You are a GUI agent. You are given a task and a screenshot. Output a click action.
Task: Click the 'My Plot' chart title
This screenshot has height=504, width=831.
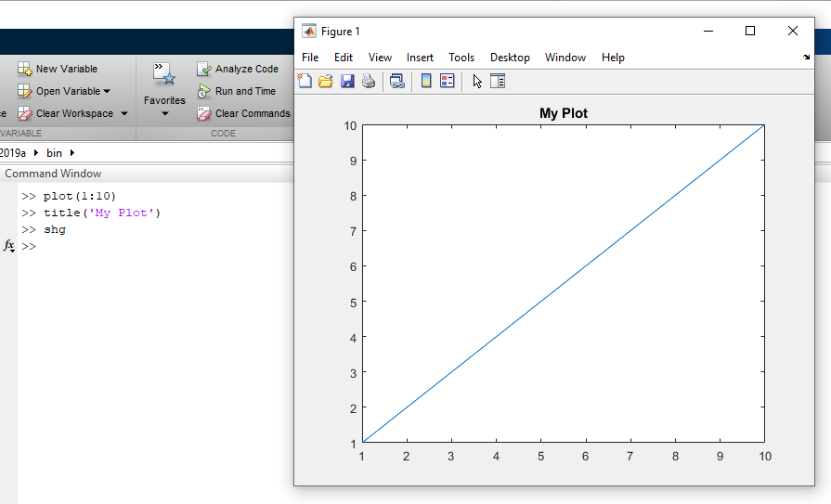point(564,113)
